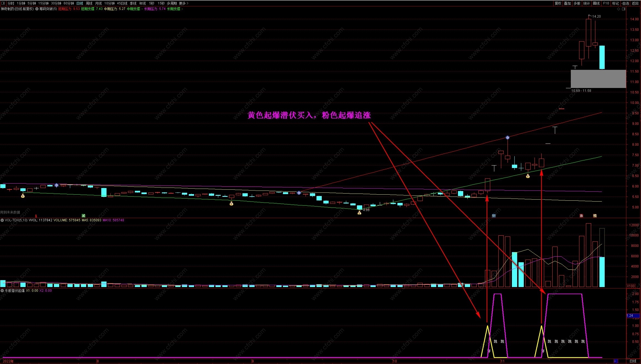Switch to the 周线 weekly period tab

tap(89, 3)
